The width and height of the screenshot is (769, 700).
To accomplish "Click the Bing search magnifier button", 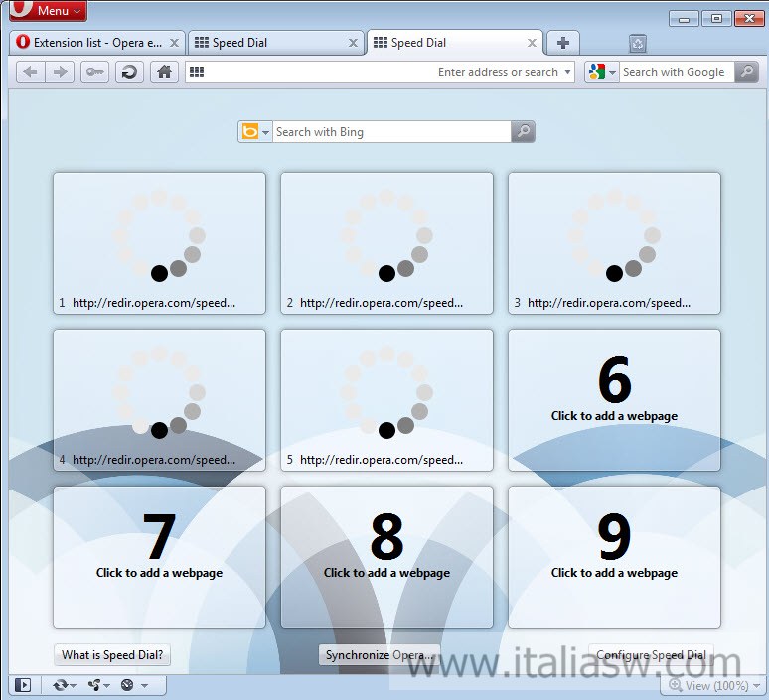I will click(x=523, y=132).
